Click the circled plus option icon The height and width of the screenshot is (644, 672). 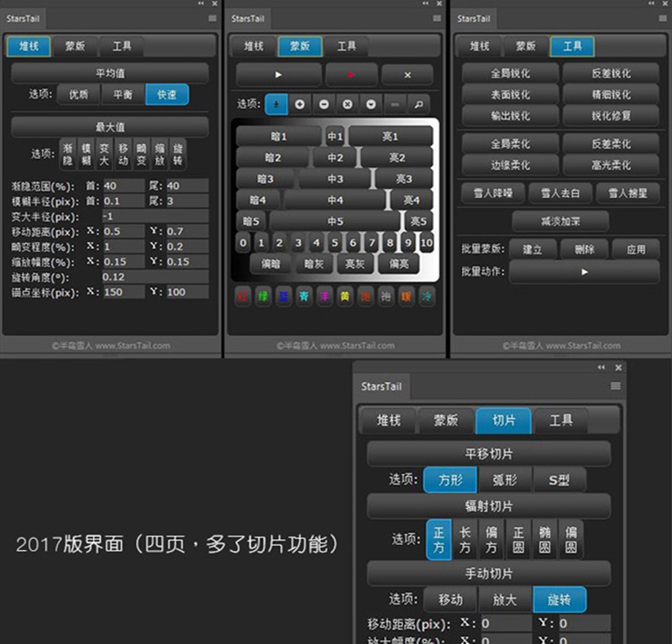pyautogui.click(x=300, y=104)
